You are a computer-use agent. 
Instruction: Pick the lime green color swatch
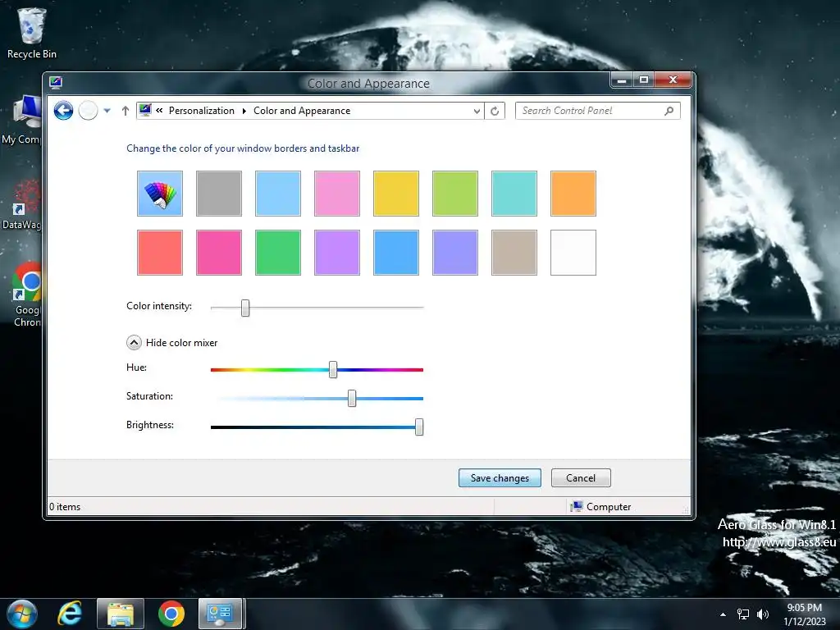point(454,194)
